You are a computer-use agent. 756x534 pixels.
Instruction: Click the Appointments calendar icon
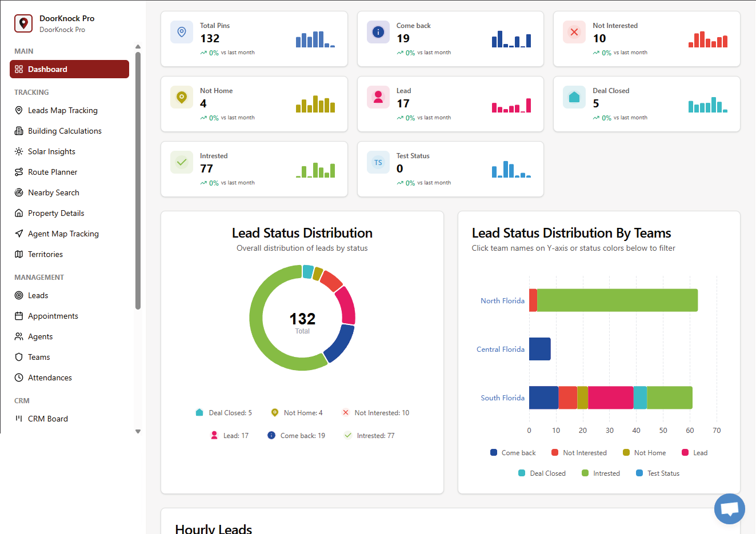(x=19, y=316)
